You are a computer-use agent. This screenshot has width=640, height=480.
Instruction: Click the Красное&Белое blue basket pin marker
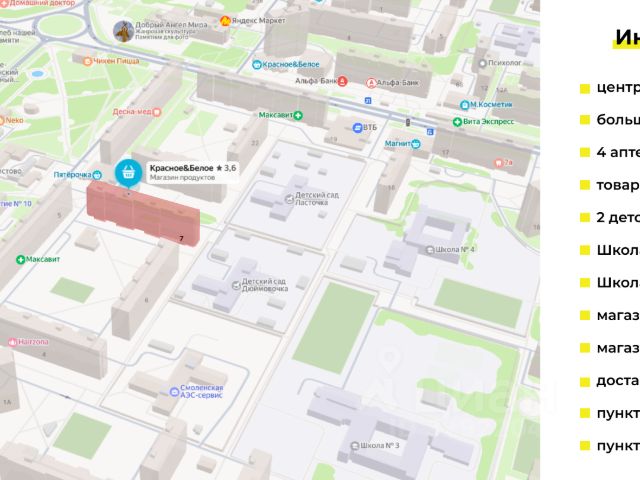(x=129, y=173)
